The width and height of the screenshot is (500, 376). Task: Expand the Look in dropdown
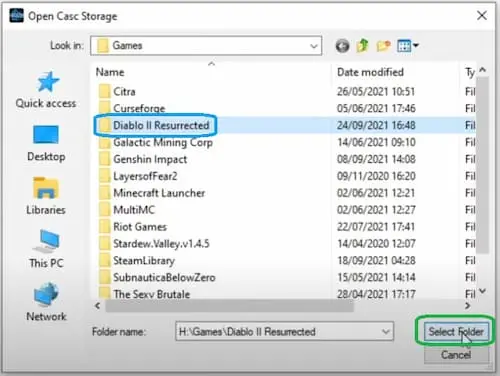coord(313,46)
